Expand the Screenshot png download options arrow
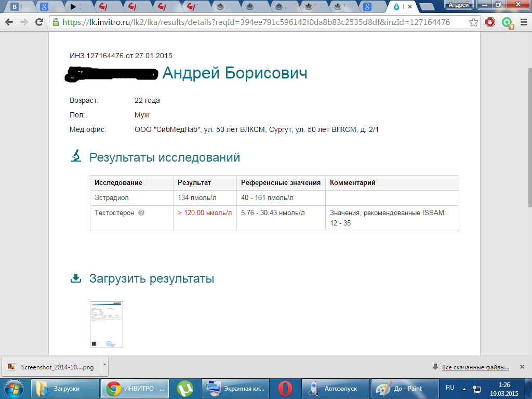 click(104, 366)
